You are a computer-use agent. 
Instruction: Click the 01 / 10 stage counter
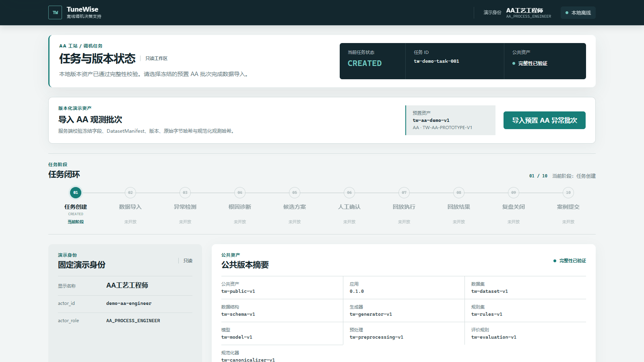(538, 176)
